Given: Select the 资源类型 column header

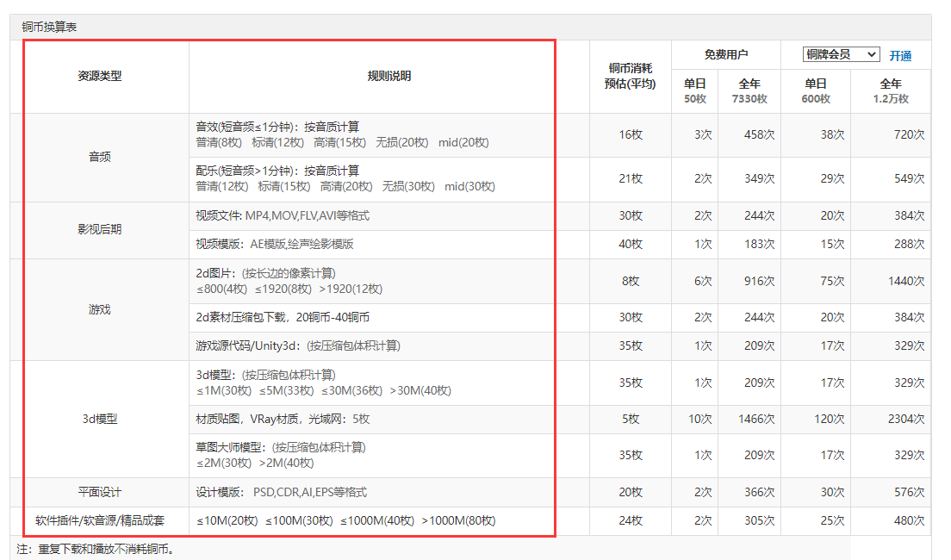Looking at the screenshot, I should pyautogui.click(x=99, y=76).
